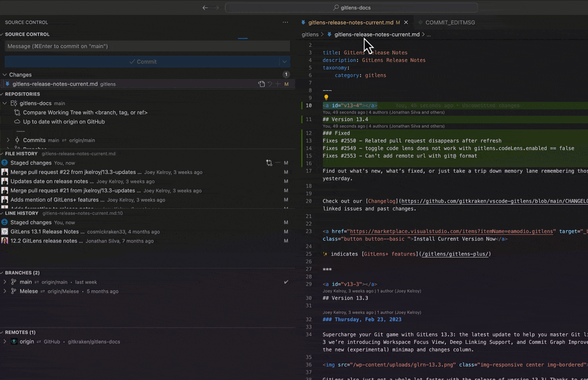Click Open File icon for gitlens-release-notes-current.md
This screenshot has height=380, width=588.
pos(261,84)
